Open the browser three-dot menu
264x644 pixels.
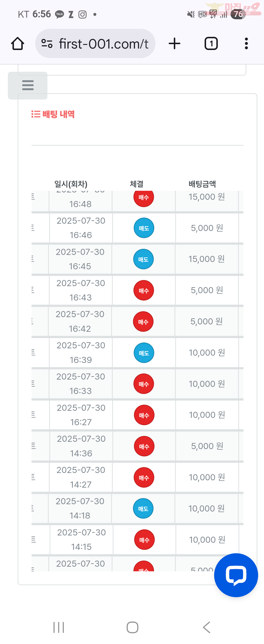(246, 43)
